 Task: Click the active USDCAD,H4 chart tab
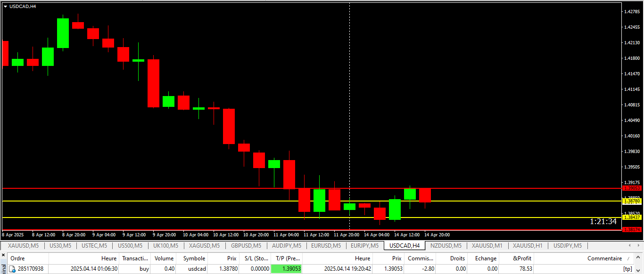(405, 246)
